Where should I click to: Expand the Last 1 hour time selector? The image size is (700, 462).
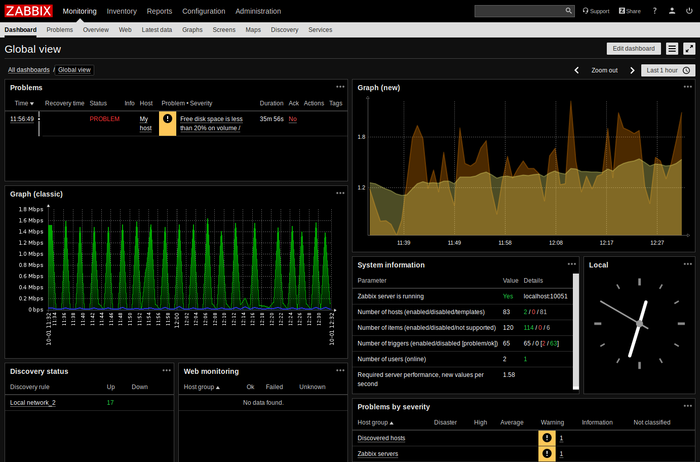pyautogui.click(x=667, y=70)
